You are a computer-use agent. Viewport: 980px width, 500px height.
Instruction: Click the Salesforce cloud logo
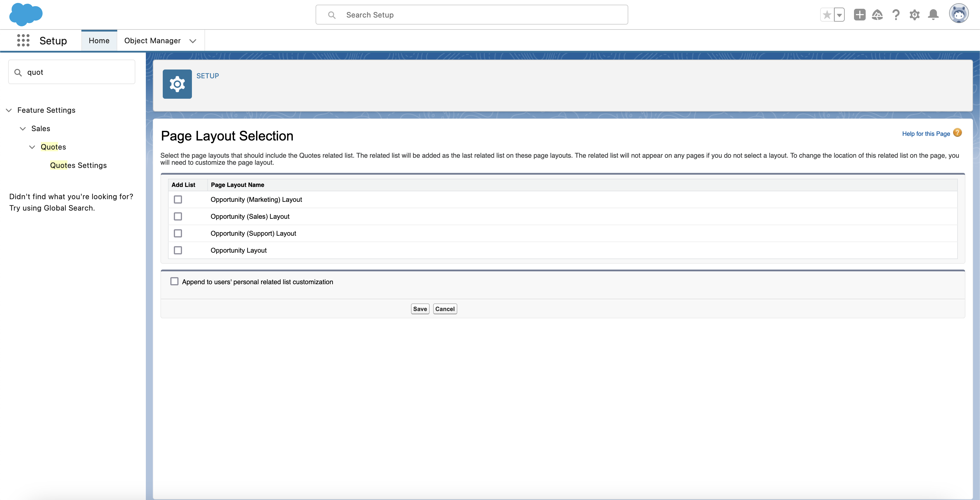click(x=25, y=15)
